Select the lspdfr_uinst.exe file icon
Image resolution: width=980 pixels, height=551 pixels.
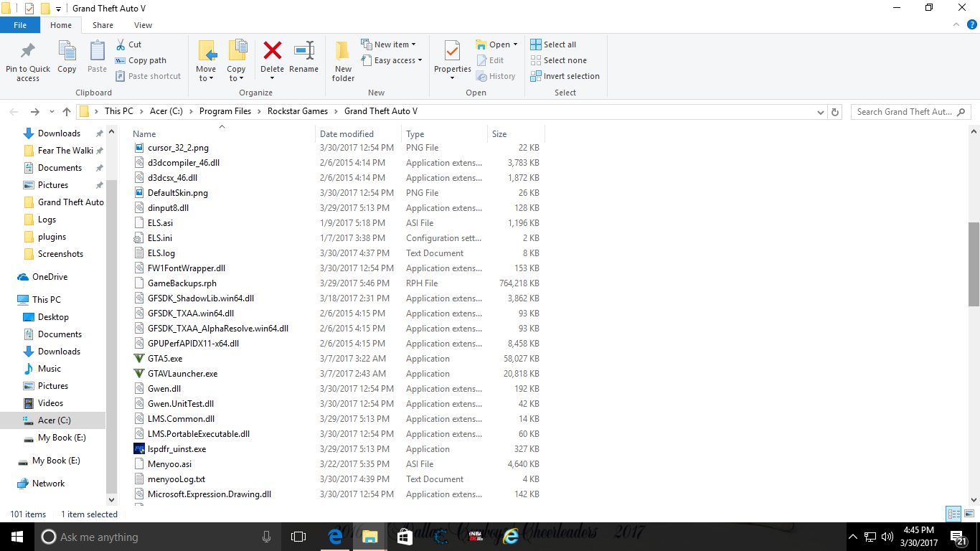tap(139, 449)
